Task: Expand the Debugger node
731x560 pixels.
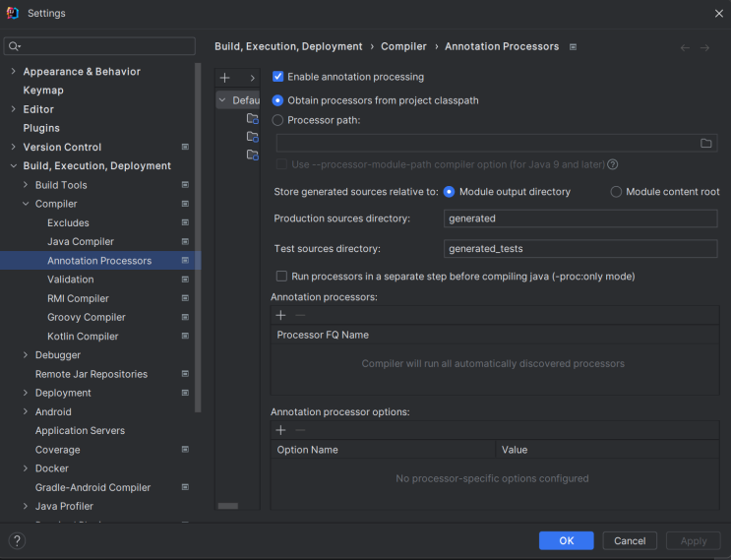Action: tap(26, 355)
